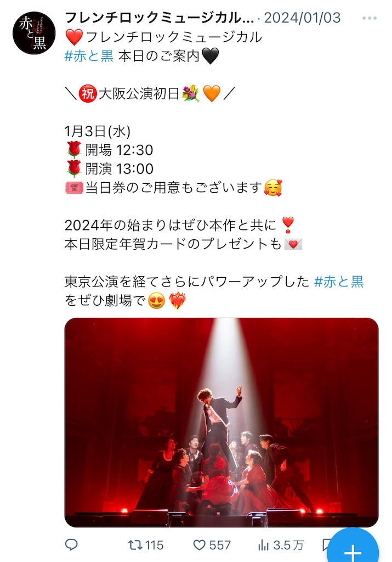The image size is (392, 562).
Task: Click the account name フレンチロックミュージカル
Action: tap(160, 18)
